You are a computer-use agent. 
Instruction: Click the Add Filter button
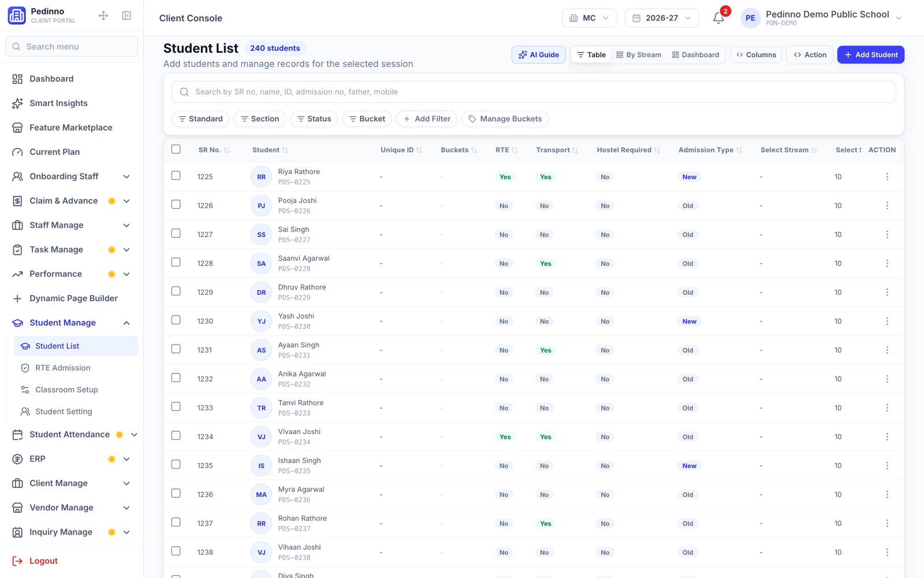(x=427, y=119)
